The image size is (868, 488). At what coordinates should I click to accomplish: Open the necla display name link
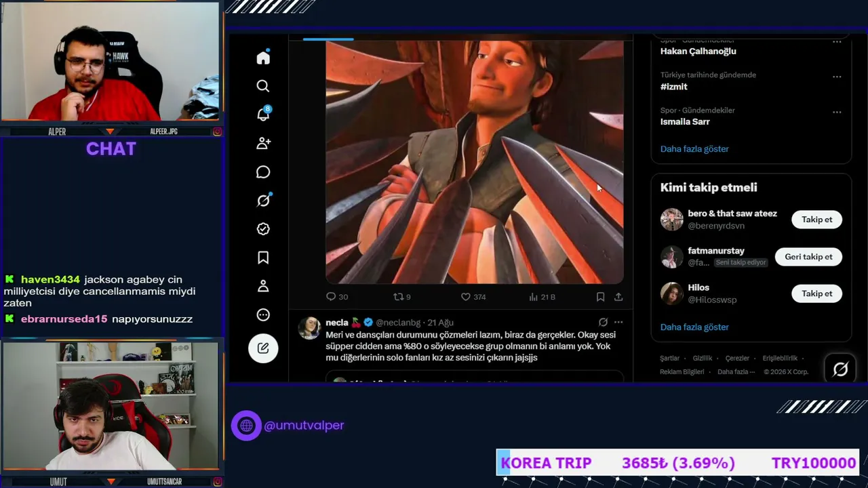(337, 323)
